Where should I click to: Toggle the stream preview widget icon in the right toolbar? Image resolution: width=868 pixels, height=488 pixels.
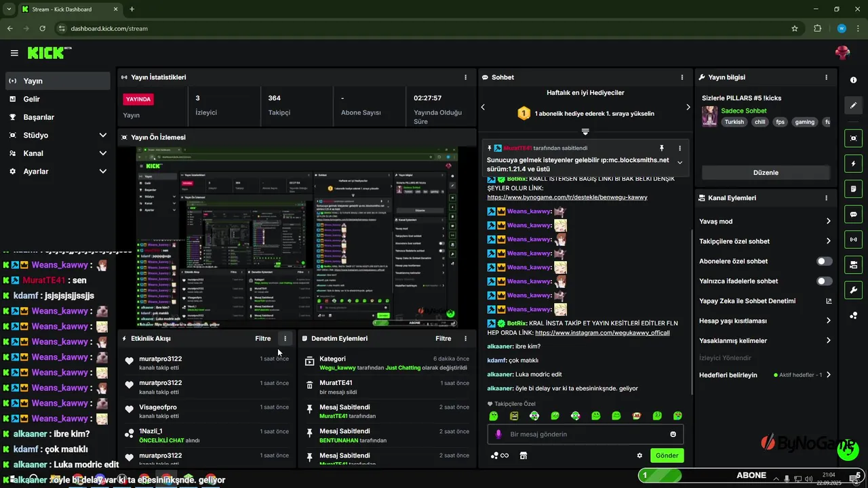tap(853, 138)
